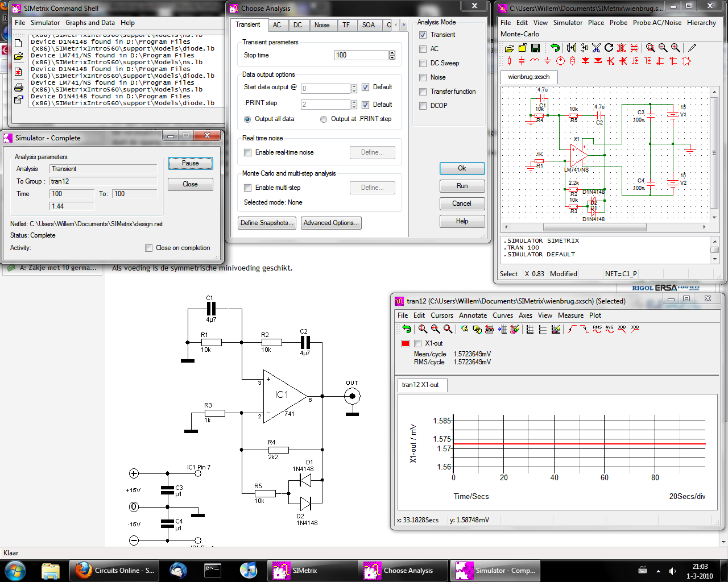Click the printer icon in Command Shell
The height and width of the screenshot is (582, 728).
click(x=19, y=87)
